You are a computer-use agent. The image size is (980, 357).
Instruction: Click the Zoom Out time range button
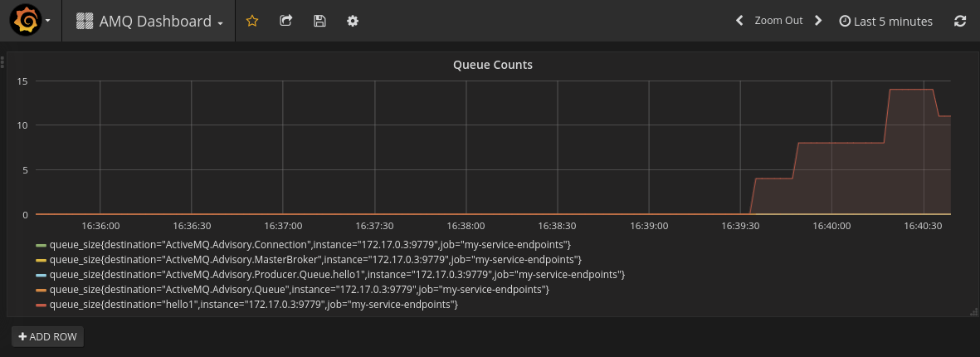(x=778, y=21)
